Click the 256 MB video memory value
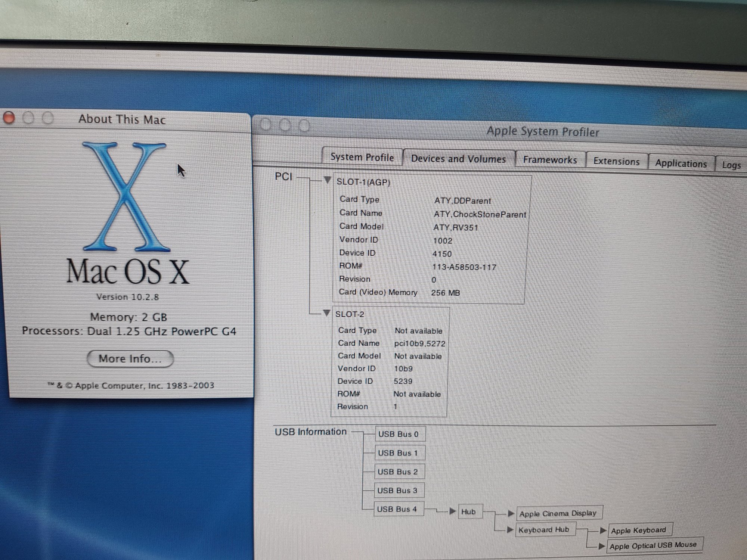 click(x=446, y=293)
